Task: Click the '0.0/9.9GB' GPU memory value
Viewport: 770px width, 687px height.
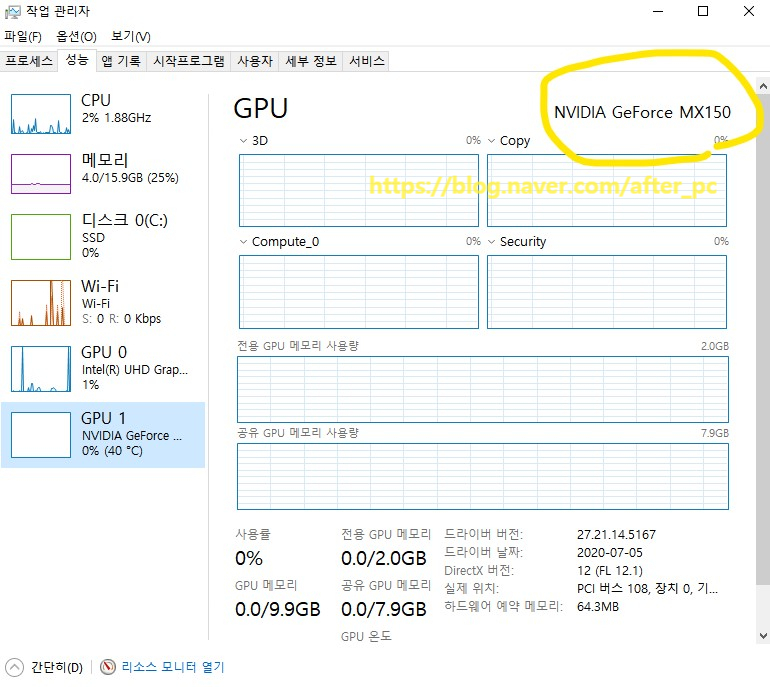Action: click(277, 609)
